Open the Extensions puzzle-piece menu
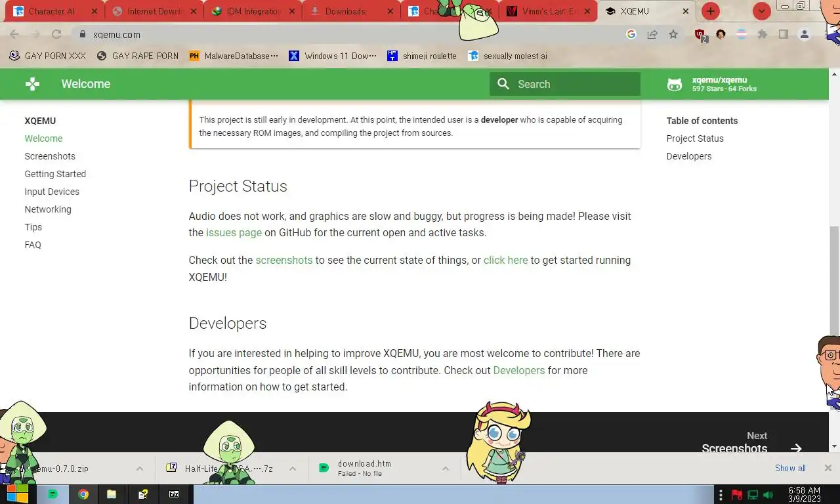 click(762, 35)
